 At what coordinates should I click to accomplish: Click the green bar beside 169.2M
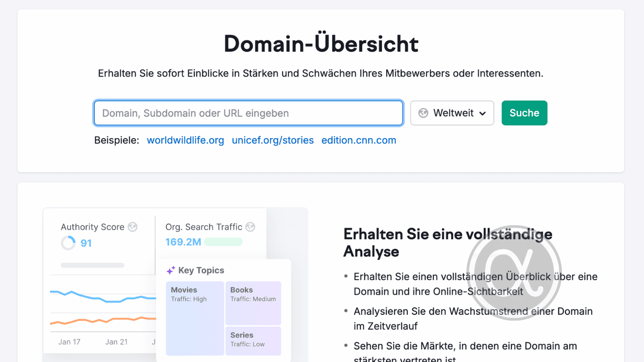[223, 242]
